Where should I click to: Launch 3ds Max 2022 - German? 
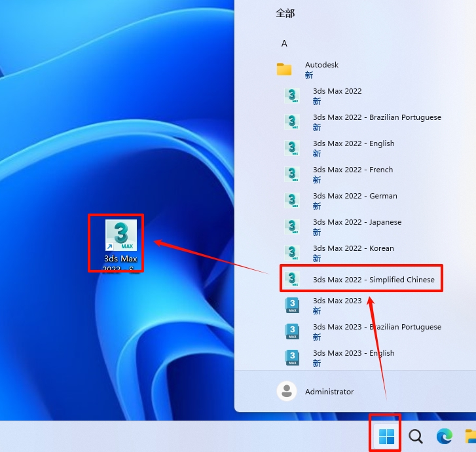pos(354,196)
